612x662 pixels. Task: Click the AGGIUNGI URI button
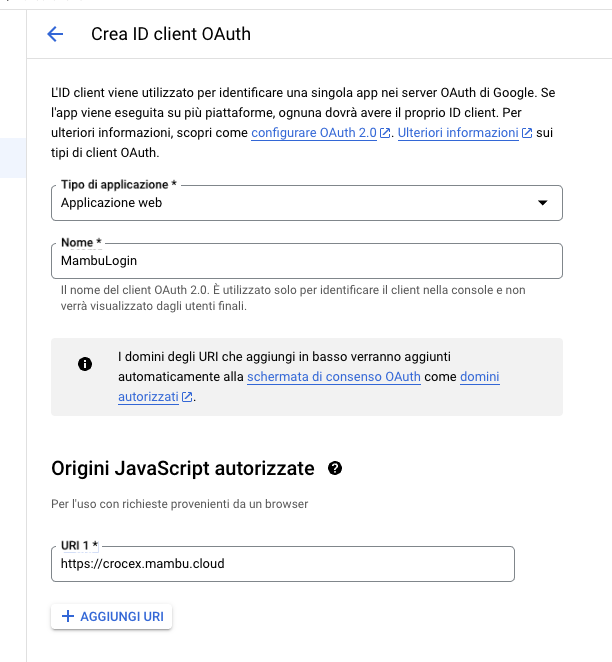pyautogui.click(x=111, y=616)
